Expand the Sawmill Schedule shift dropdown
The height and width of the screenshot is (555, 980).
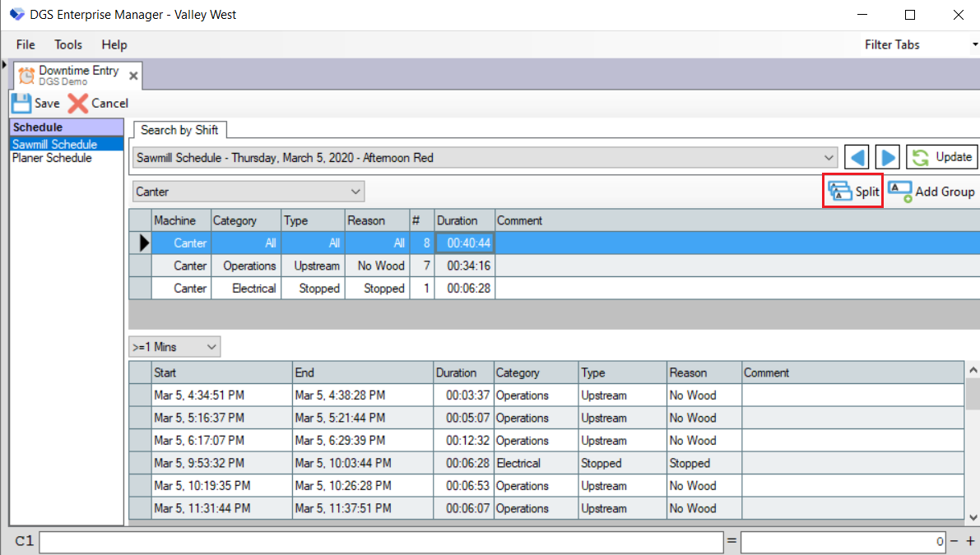(x=829, y=157)
